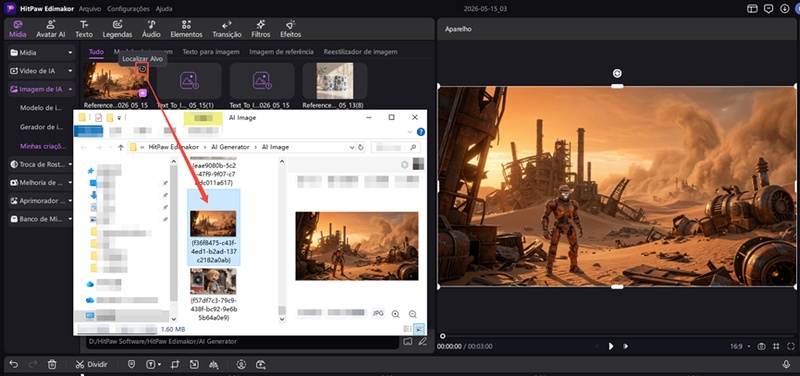Click the crop icon in timeline toolbar
The image size is (800, 376).
click(175, 364)
